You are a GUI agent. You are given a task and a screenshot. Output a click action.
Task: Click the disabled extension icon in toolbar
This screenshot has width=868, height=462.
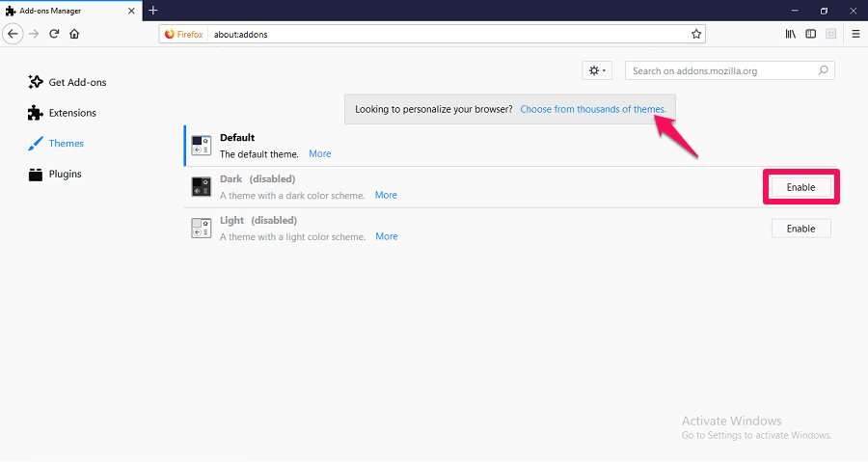830,34
